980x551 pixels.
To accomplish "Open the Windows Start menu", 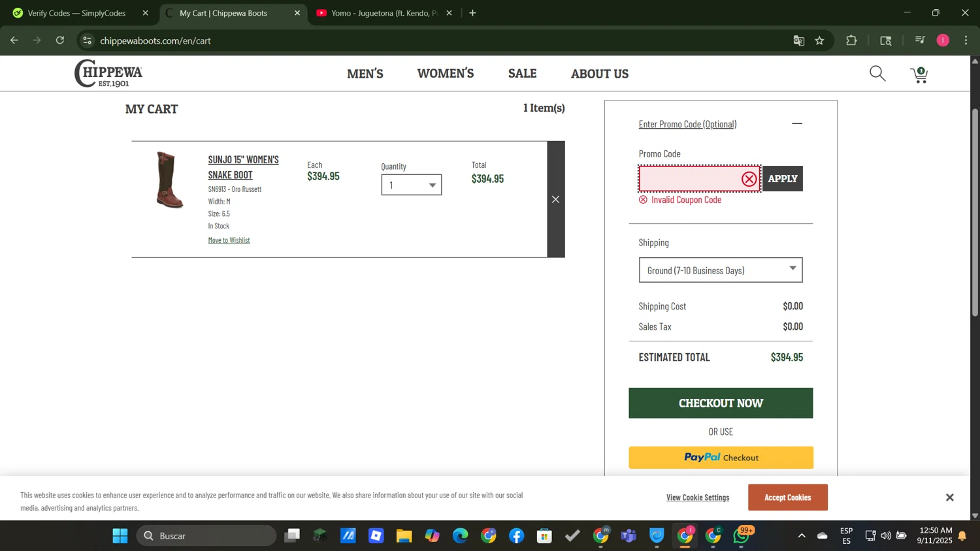I will pos(120,536).
